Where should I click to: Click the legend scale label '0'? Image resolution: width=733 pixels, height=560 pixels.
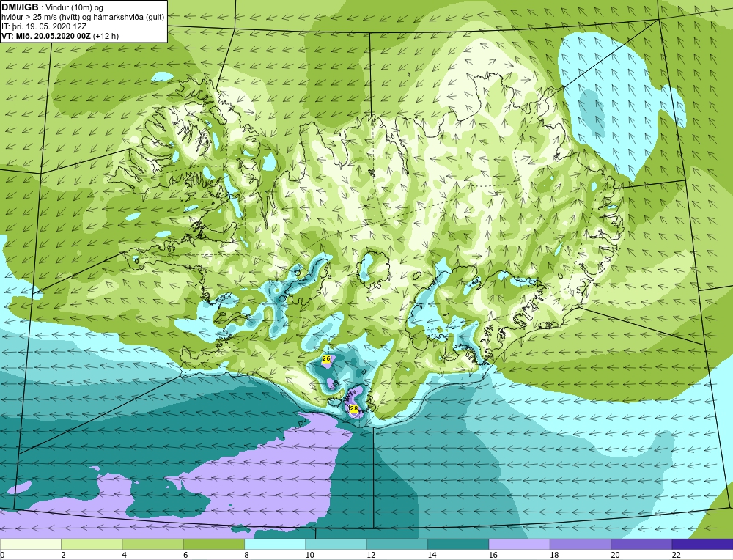tap(2, 555)
